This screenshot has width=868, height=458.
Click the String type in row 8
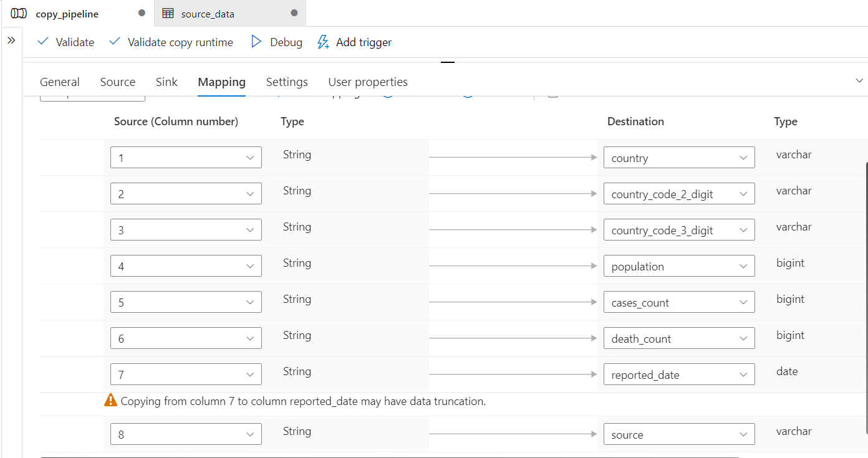point(297,431)
